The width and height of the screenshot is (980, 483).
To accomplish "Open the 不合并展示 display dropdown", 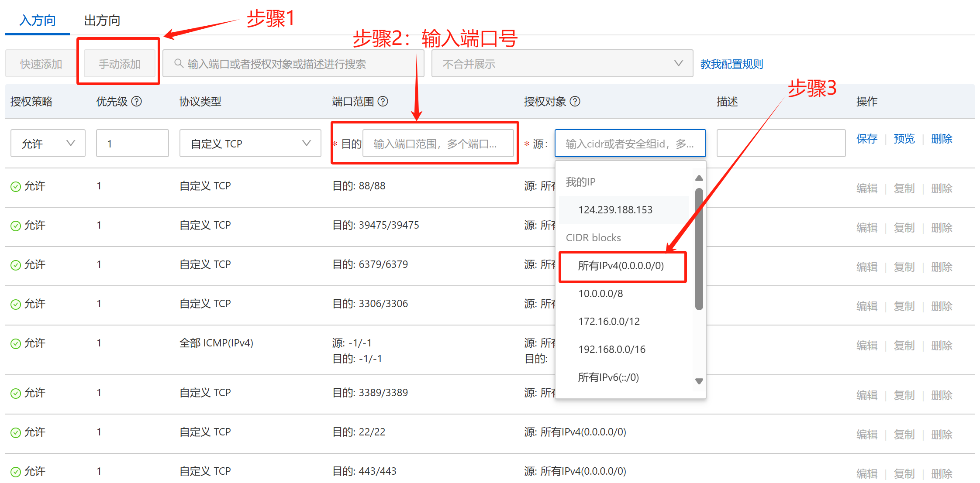I will (562, 64).
